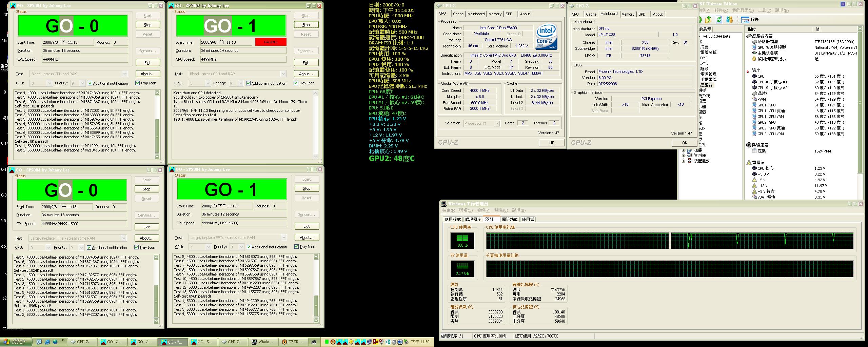Screen dimensions: 868x347
Task: Click the green square tray icon
Action: pos(327,342)
